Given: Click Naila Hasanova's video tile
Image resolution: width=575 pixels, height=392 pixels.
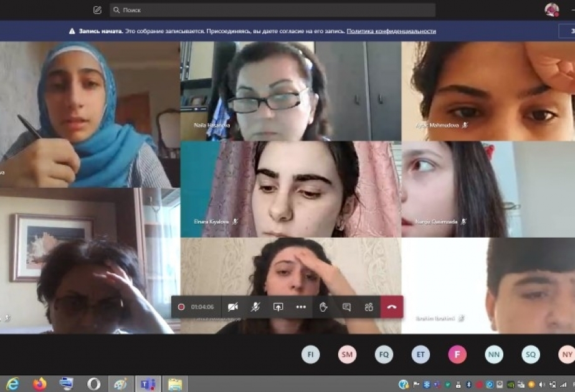Looking at the screenshot, I should pyautogui.click(x=291, y=91).
